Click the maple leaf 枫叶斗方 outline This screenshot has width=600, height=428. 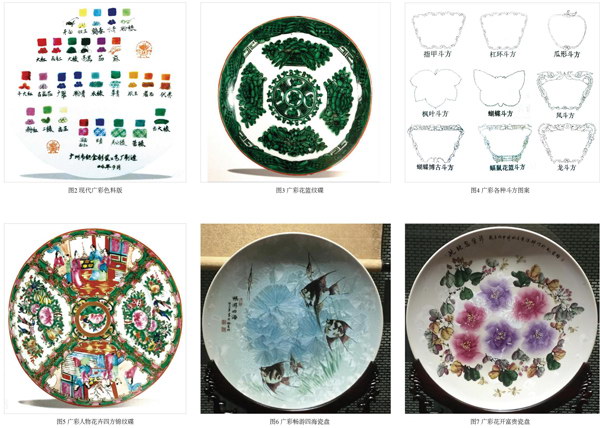(435, 89)
